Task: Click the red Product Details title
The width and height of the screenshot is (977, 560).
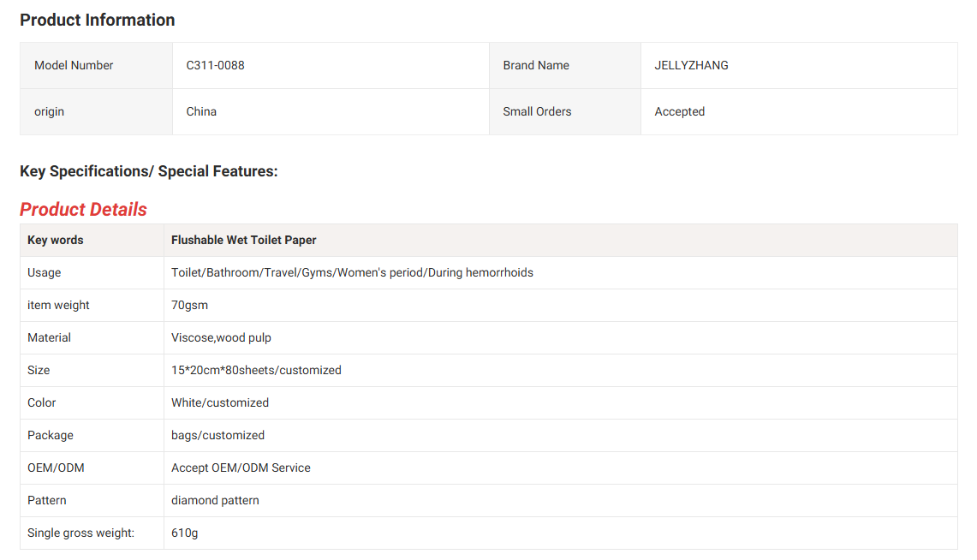Action: click(x=83, y=210)
